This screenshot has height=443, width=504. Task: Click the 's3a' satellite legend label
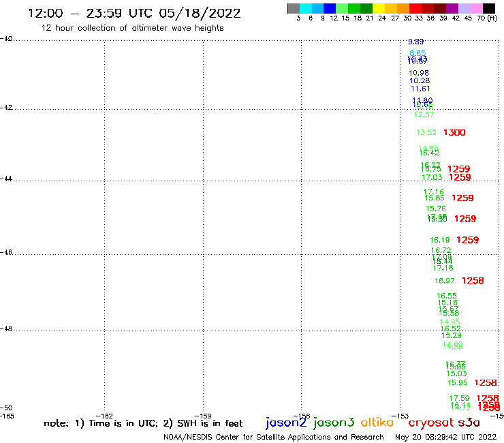point(469,423)
